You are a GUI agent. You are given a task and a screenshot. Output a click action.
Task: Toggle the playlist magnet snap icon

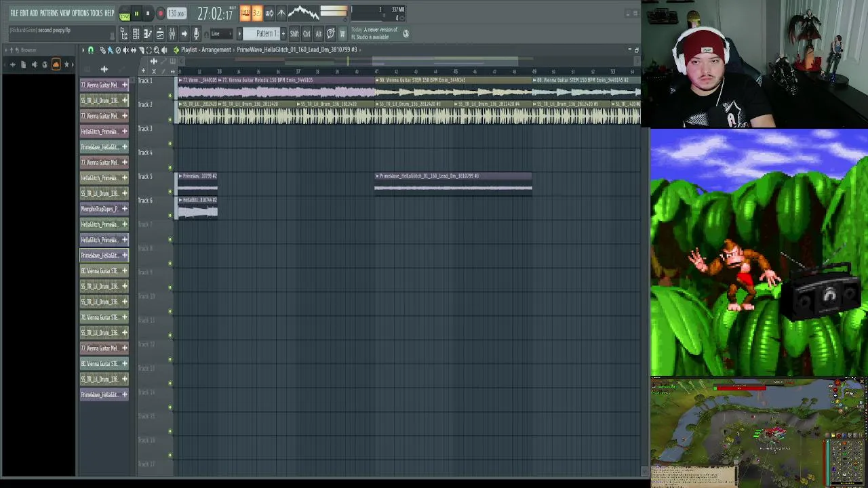pyautogui.click(x=91, y=50)
